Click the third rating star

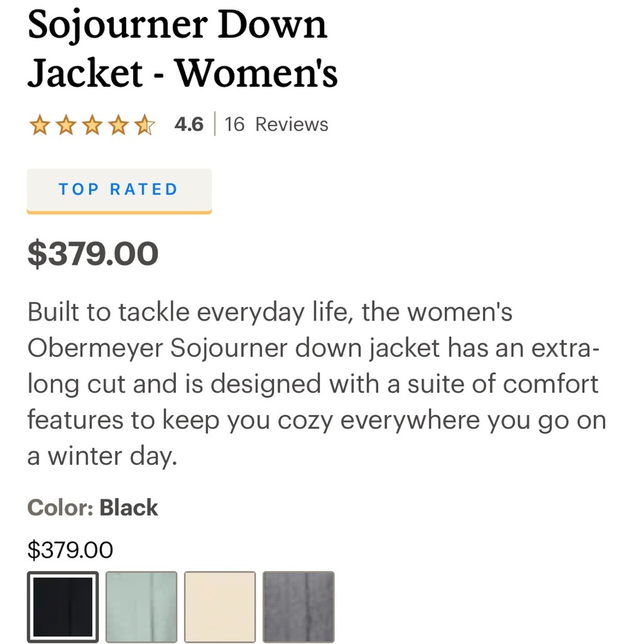(x=92, y=124)
